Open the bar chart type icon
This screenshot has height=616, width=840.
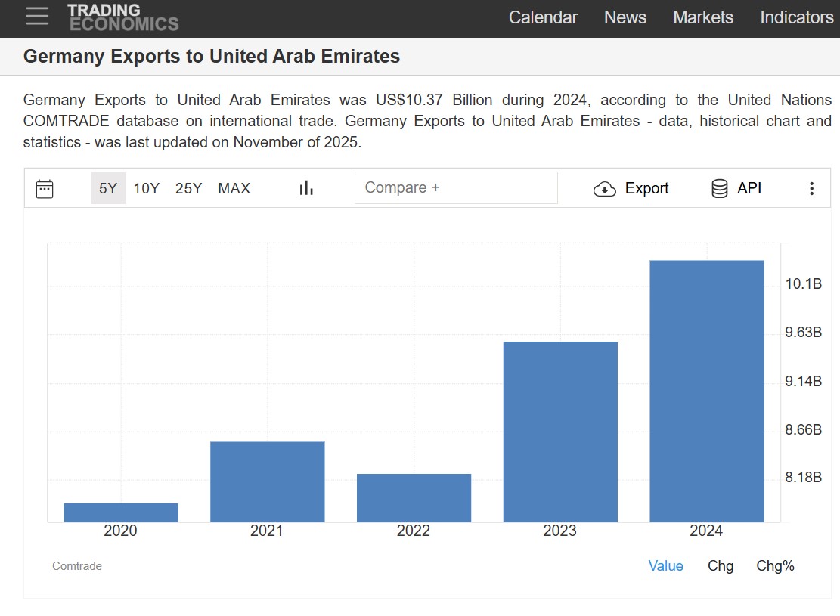coord(306,188)
